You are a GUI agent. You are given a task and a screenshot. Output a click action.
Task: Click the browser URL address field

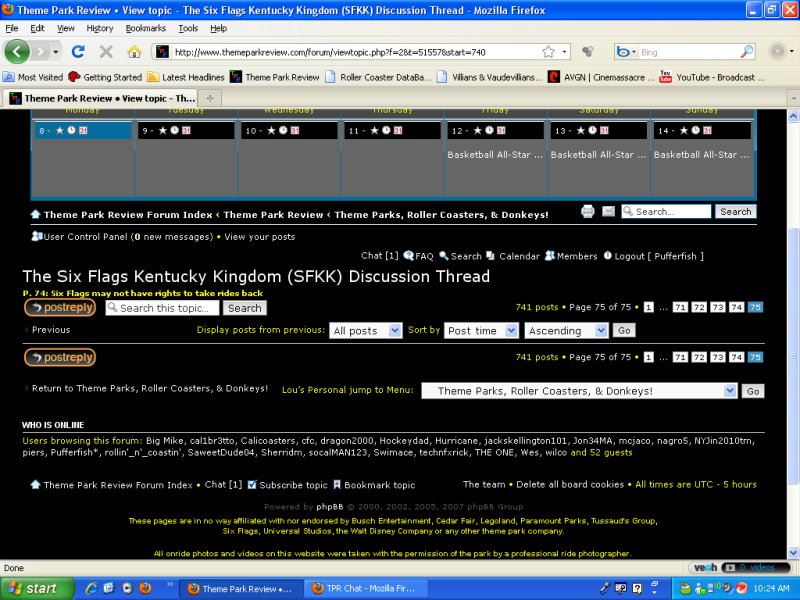(356, 52)
